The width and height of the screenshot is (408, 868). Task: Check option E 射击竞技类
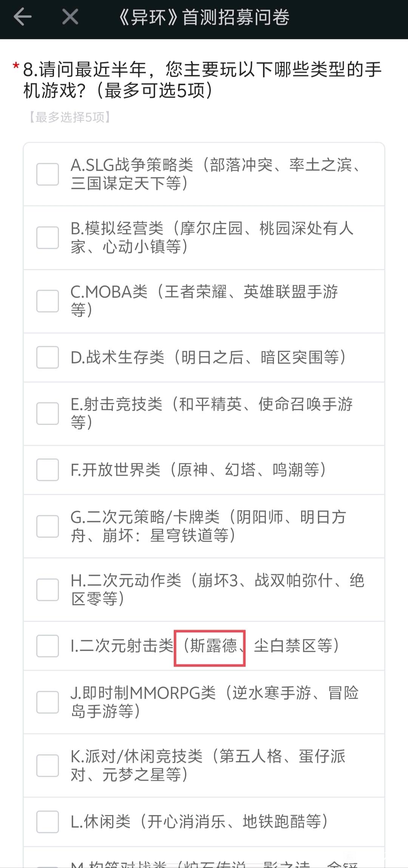point(48,414)
